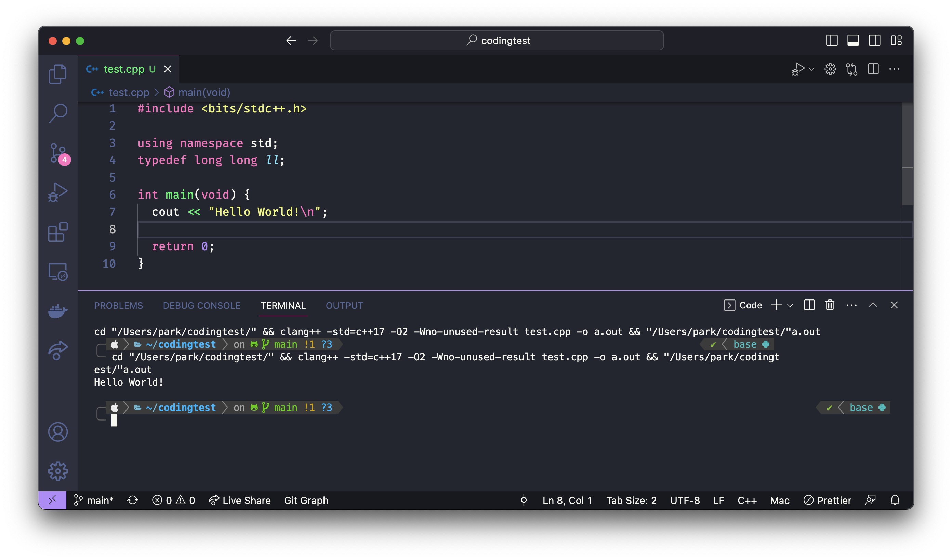Click Tab Size: 2 in status bar
952x560 pixels.
click(631, 500)
